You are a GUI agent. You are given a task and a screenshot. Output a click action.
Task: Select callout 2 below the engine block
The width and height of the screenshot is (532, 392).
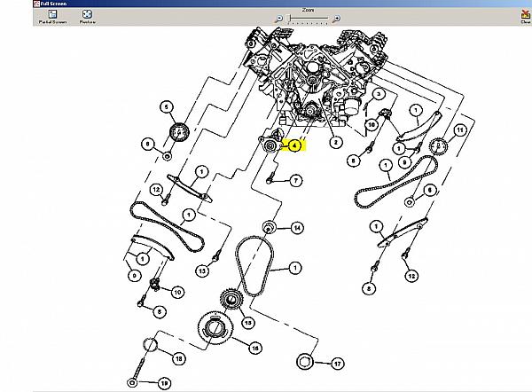[335, 142]
